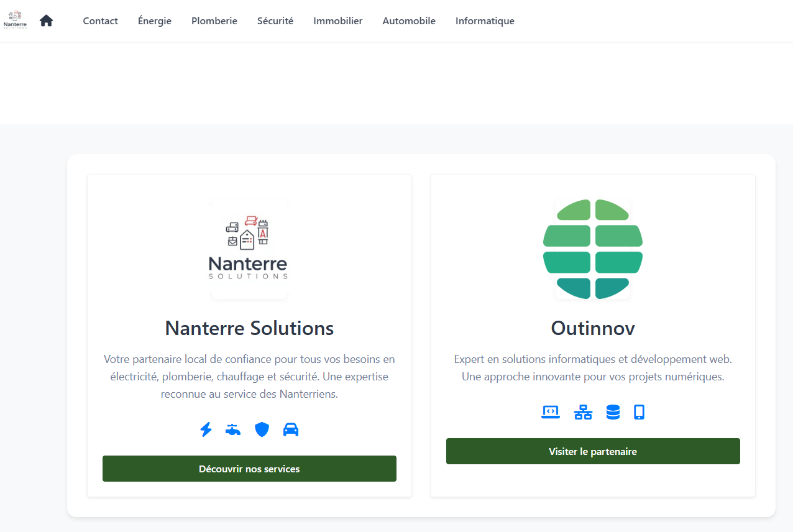Click the green Outinnov globe logo

[x=593, y=249]
